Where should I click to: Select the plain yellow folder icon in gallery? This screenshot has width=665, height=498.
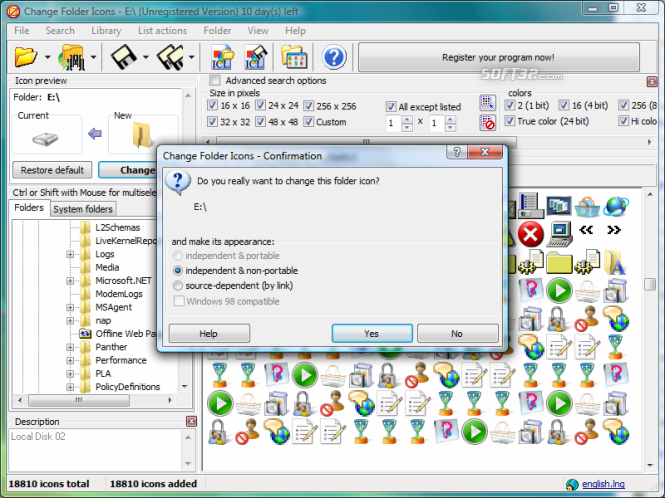(559, 263)
